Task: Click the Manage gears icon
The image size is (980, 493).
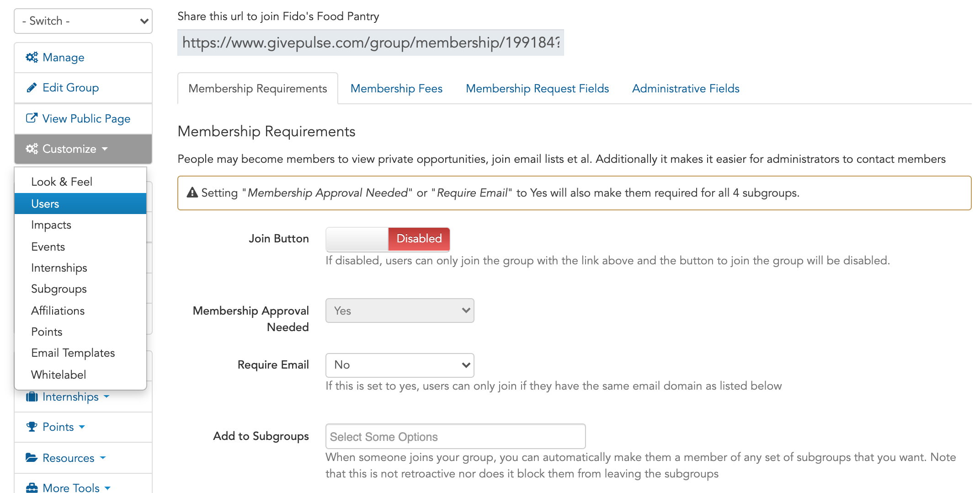Action: 32,57
